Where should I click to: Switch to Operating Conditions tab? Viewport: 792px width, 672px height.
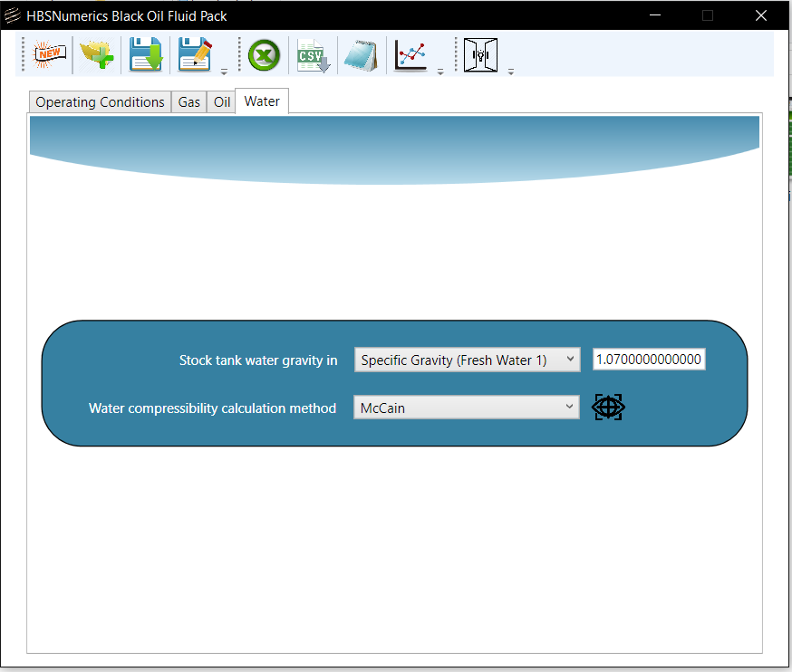[100, 102]
